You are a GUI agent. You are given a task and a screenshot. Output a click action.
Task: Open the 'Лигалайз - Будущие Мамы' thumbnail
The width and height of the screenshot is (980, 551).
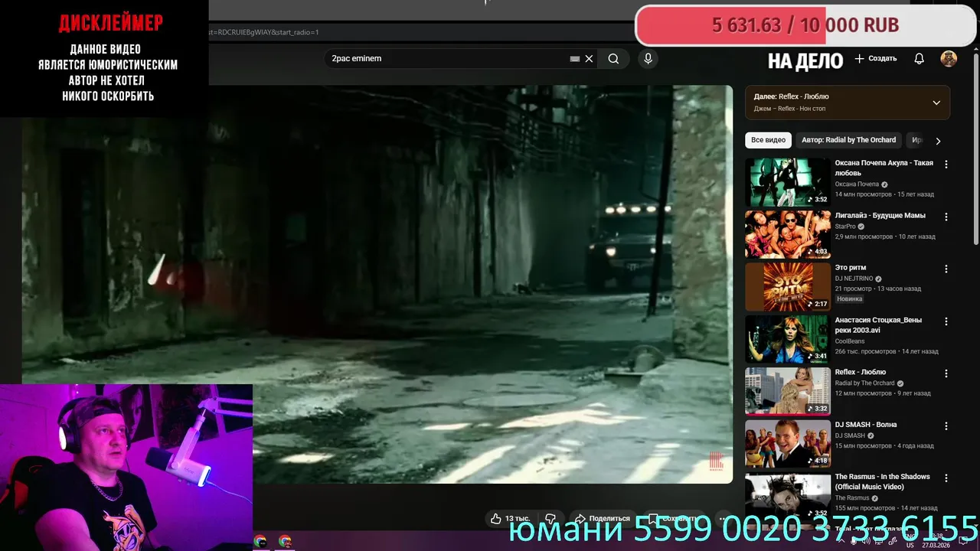point(788,234)
